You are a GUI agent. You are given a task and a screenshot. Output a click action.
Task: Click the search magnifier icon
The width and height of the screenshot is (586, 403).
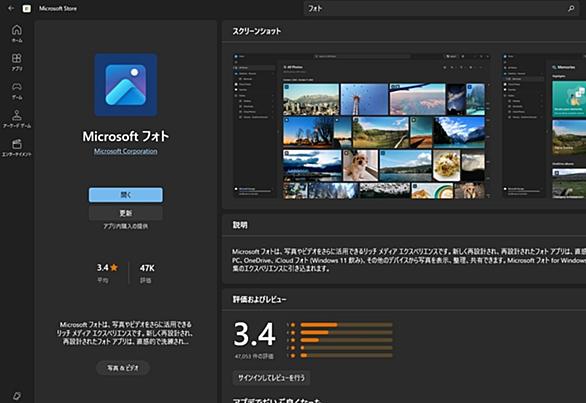(571, 8)
